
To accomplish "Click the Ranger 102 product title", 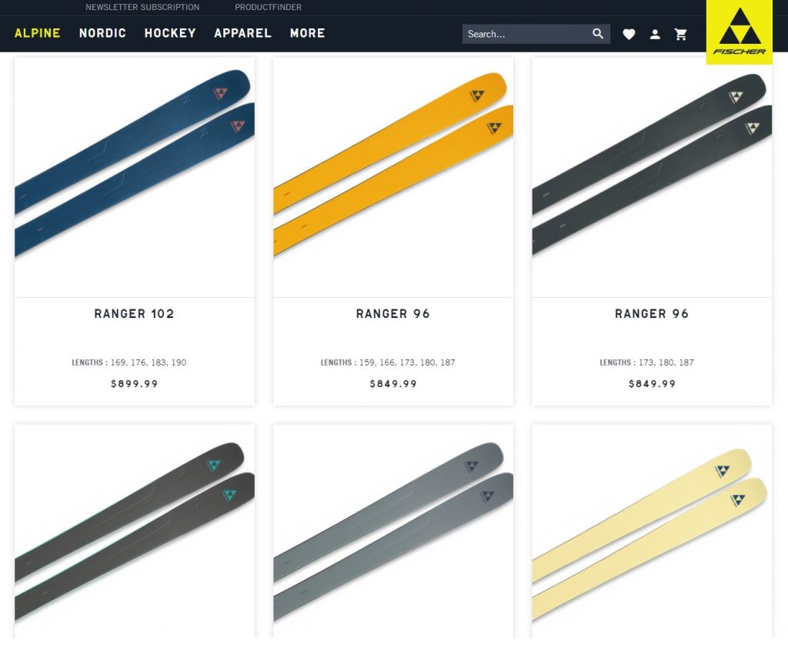I will pos(134,313).
